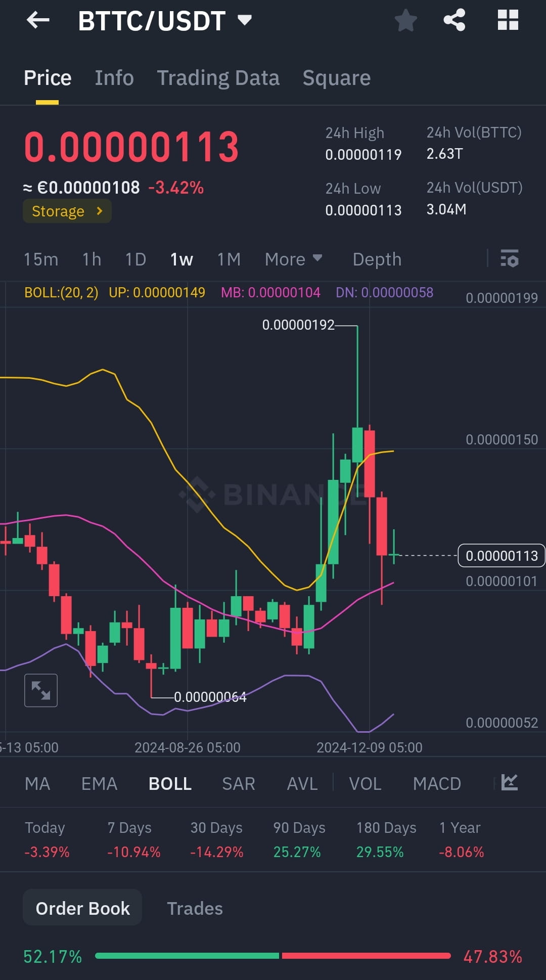The width and height of the screenshot is (546, 980).
Task: Toggle the BOLL indicator
Action: [170, 784]
